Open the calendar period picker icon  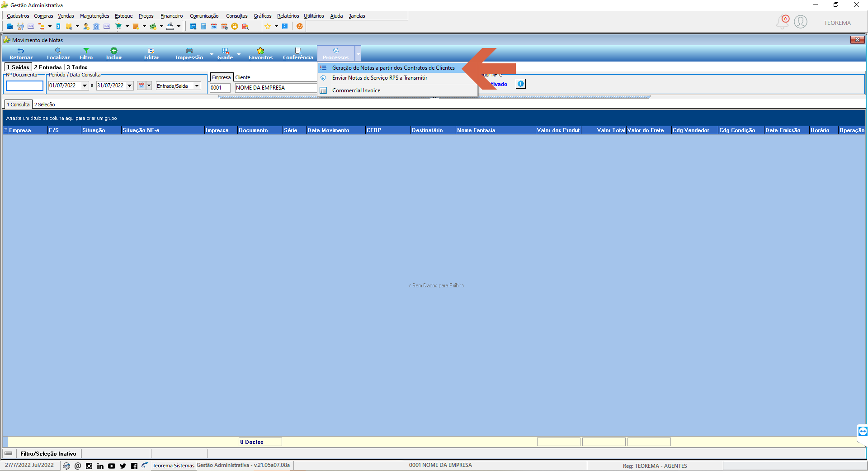tap(142, 86)
